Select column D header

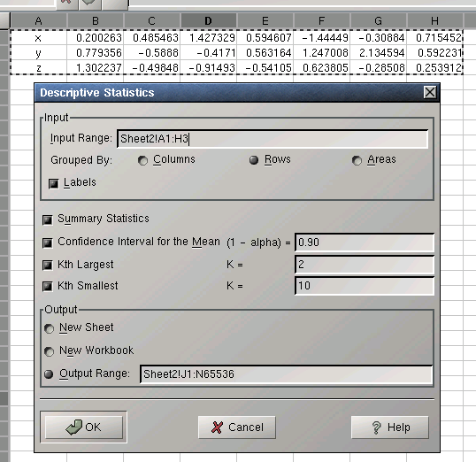tap(208, 21)
